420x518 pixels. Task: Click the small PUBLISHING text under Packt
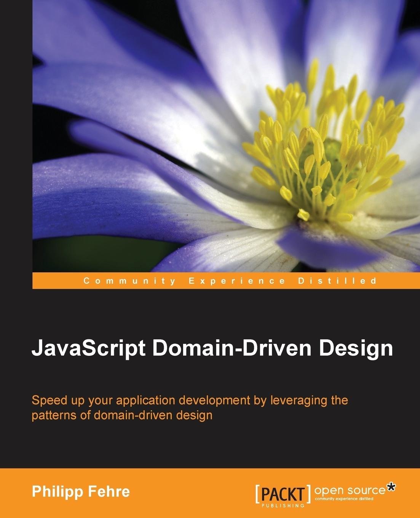click(283, 506)
